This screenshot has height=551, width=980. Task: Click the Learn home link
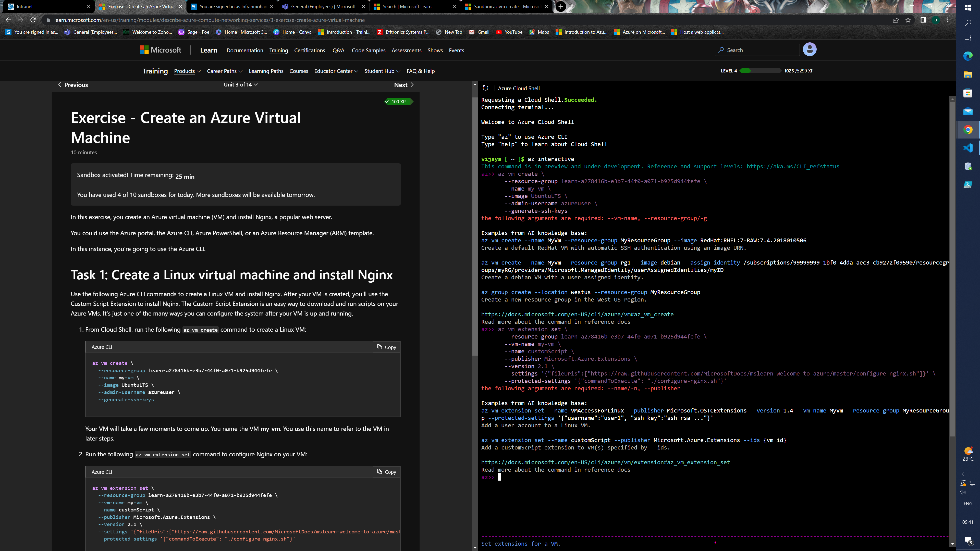point(209,50)
